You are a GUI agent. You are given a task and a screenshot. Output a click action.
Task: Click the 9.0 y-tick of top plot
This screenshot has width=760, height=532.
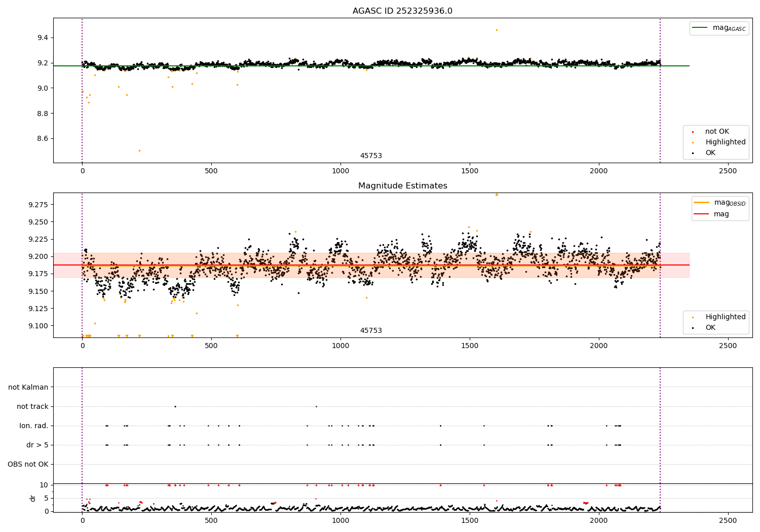pyautogui.click(x=43, y=88)
